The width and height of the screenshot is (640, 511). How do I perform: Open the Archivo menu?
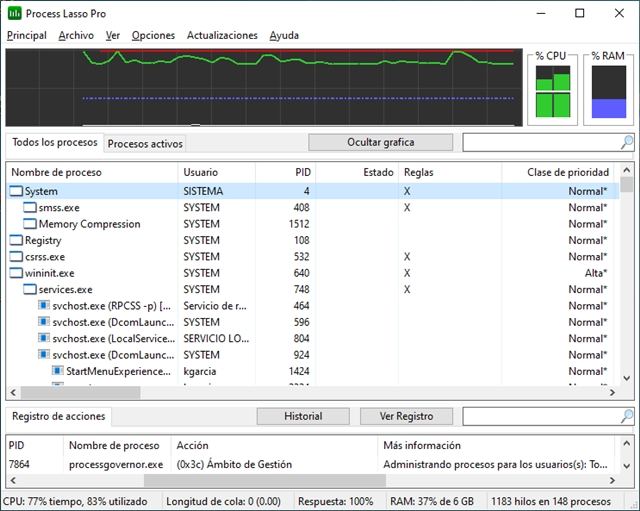click(76, 36)
